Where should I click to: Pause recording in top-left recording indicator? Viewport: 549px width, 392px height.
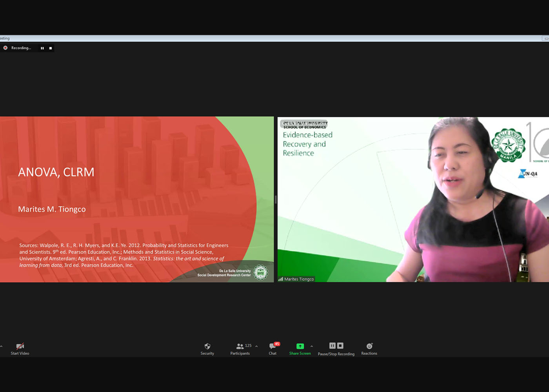click(42, 48)
